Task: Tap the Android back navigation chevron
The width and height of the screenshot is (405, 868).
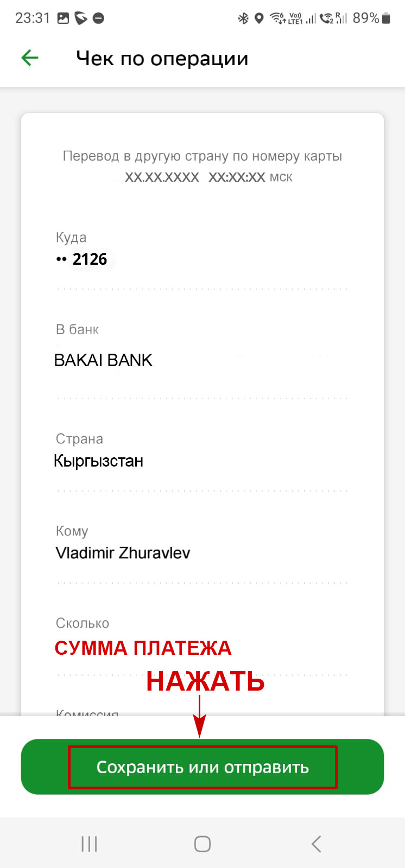Action: 317,844
